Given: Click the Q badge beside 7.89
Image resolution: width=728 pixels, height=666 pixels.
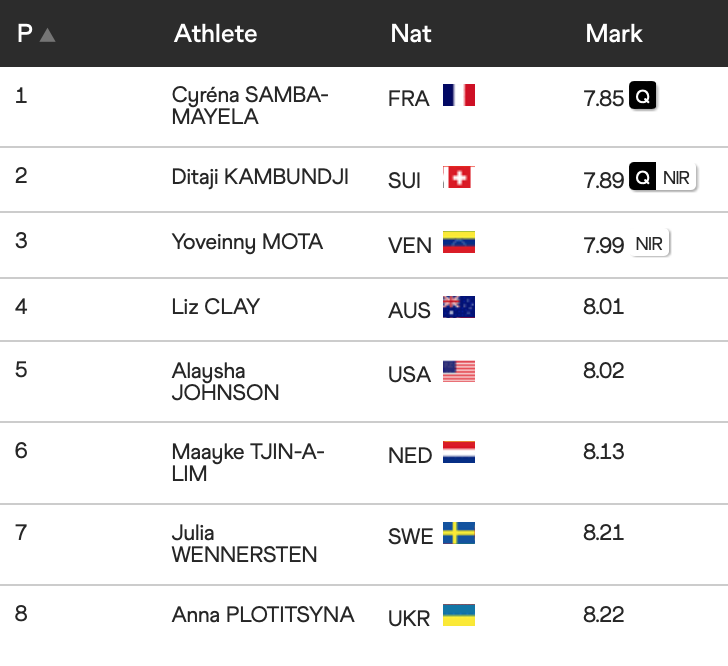Looking at the screenshot, I should (643, 178).
